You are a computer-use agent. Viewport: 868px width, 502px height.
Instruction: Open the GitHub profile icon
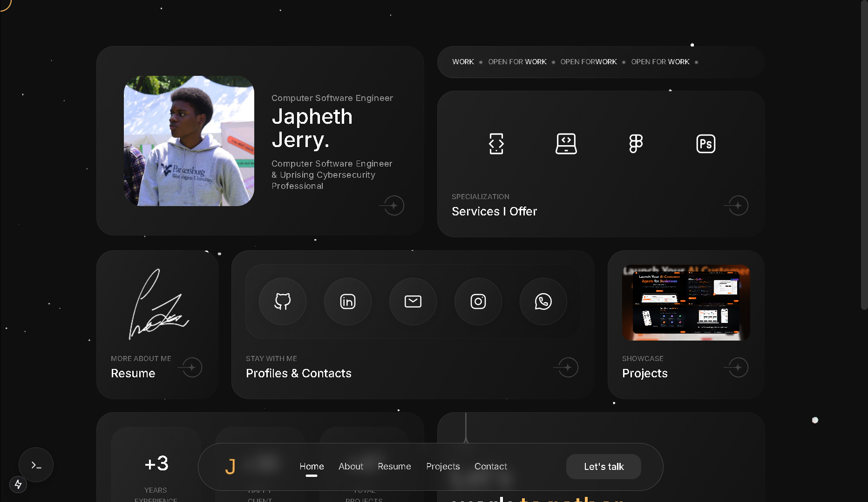pos(283,301)
